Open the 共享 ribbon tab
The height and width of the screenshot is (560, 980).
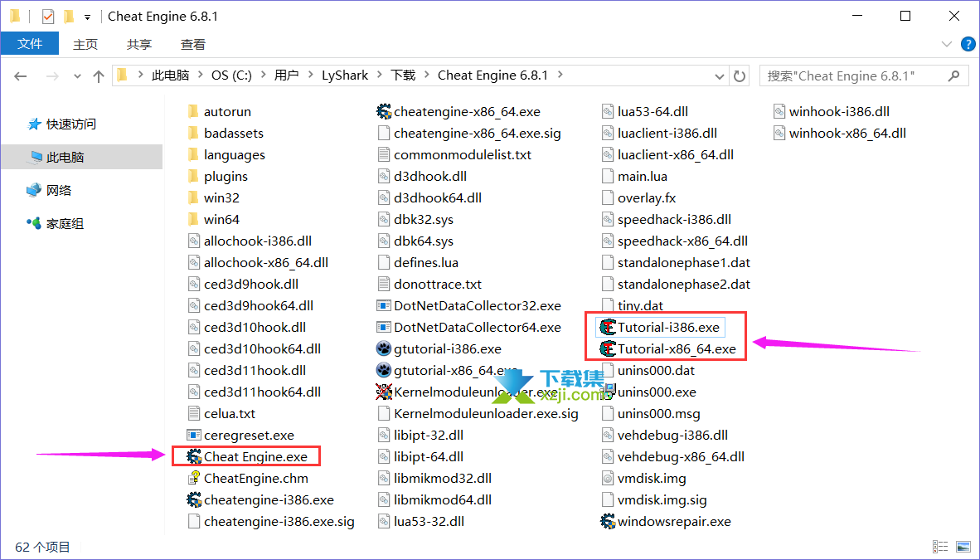138,45
